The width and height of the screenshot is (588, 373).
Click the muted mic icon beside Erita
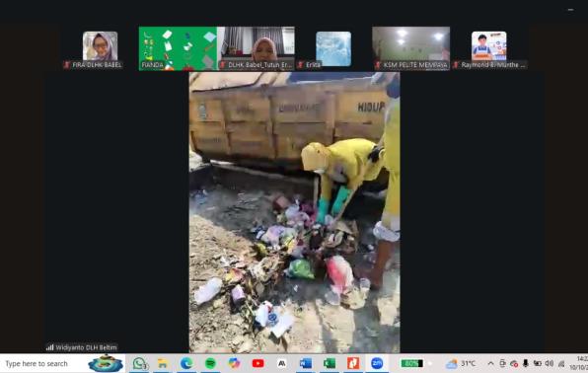tap(300, 65)
